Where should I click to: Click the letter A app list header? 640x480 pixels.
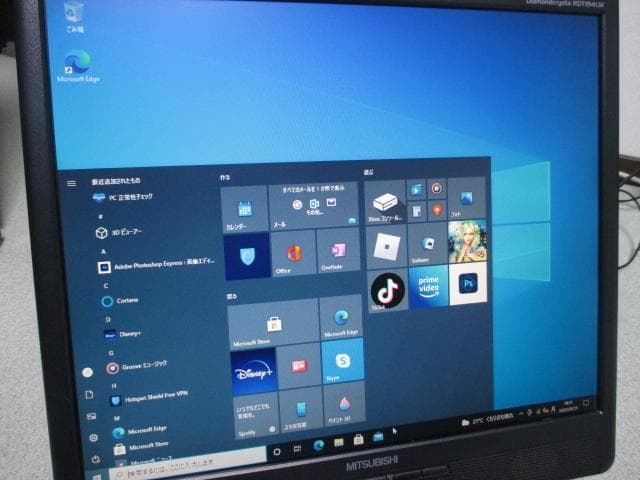103,252
